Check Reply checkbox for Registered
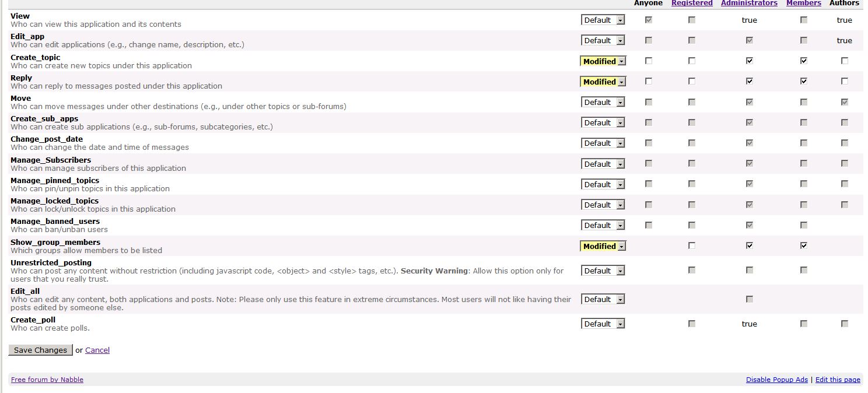Screen dimensions: 868x393 click(x=692, y=82)
